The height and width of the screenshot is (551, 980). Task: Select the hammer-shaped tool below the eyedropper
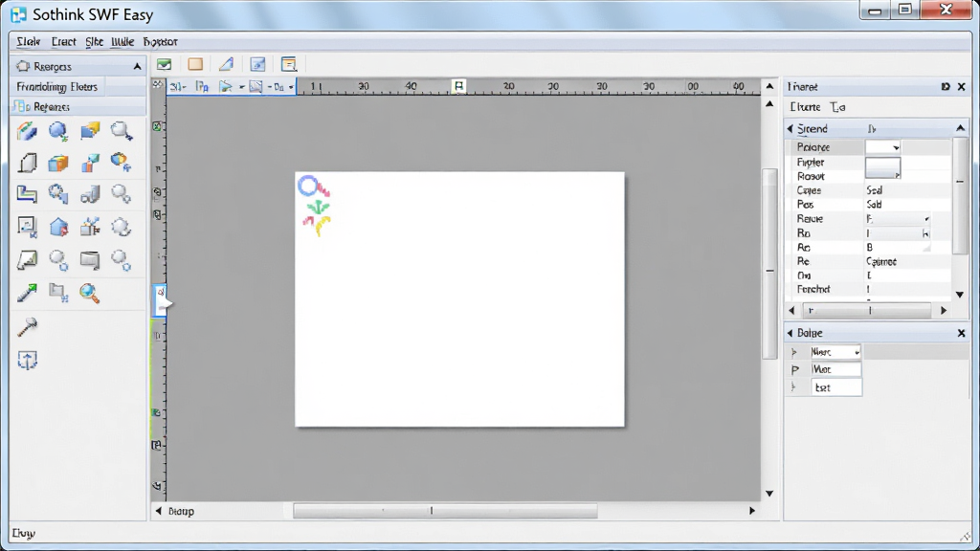27,327
